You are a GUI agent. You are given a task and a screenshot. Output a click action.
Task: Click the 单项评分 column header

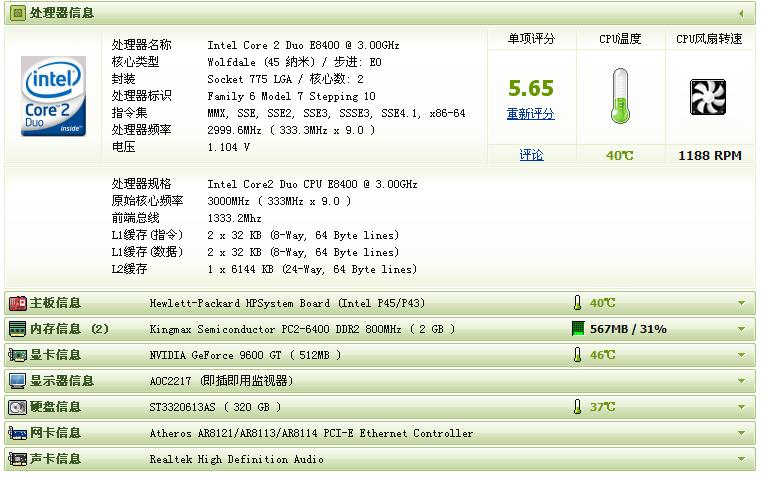(x=531, y=39)
